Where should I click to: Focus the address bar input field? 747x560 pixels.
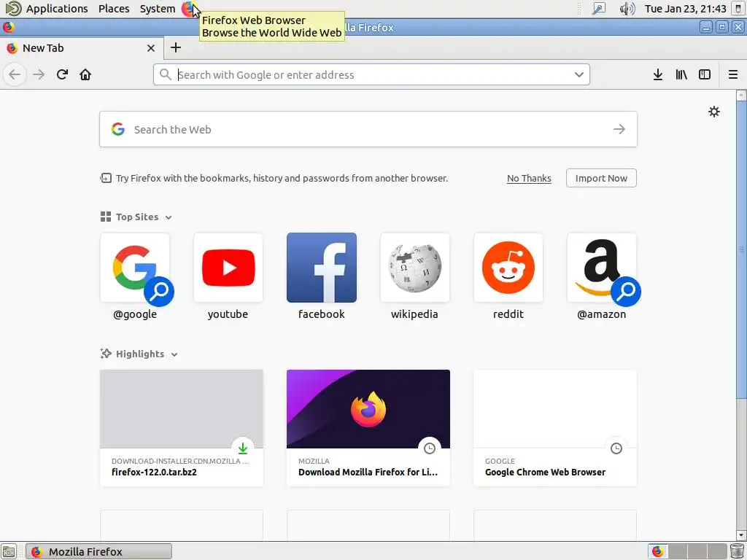tap(371, 75)
